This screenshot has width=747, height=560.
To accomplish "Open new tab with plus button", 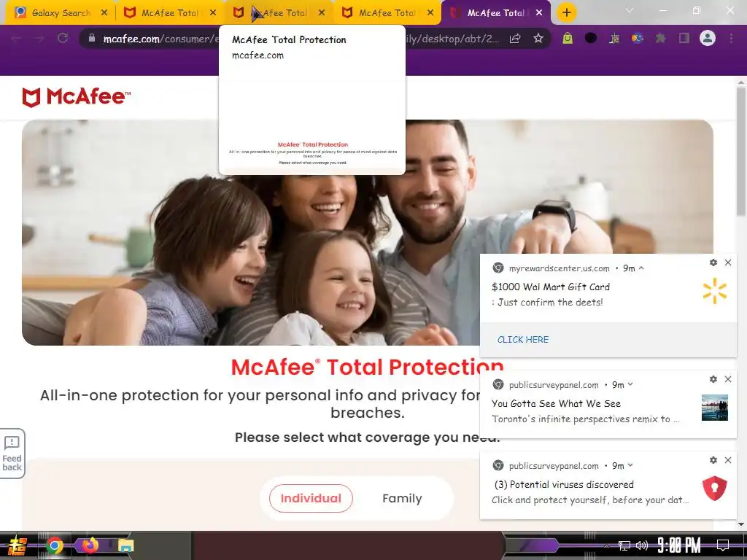I will click(x=566, y=13).
